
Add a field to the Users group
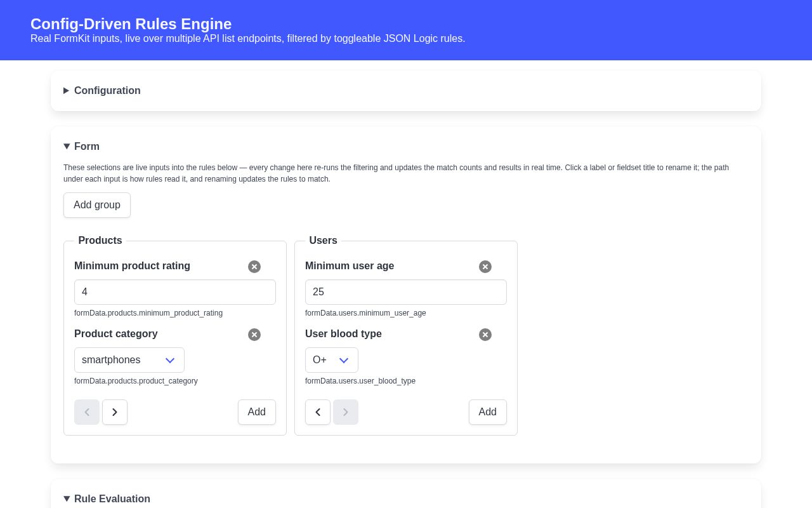point(488,412)
